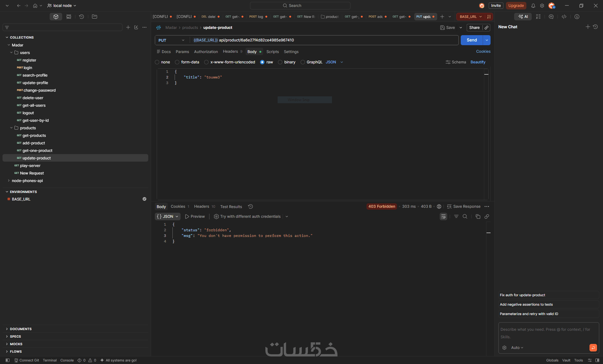Open the settings gear icon in header
The width and height of the screenshot is (603, 364).
pyautogui.click(x=542, y=6)
